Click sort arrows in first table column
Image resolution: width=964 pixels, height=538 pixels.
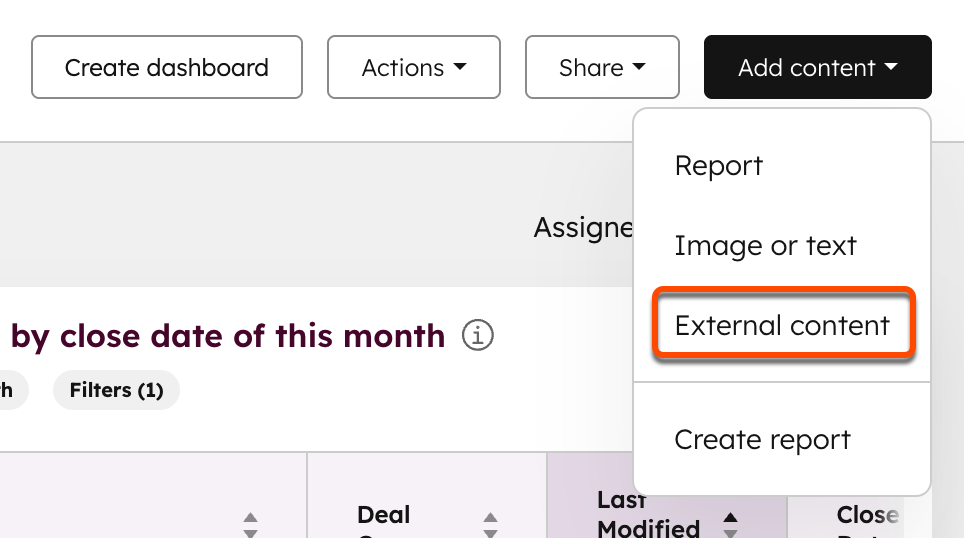pyautogui.click(x=250, y=524)
